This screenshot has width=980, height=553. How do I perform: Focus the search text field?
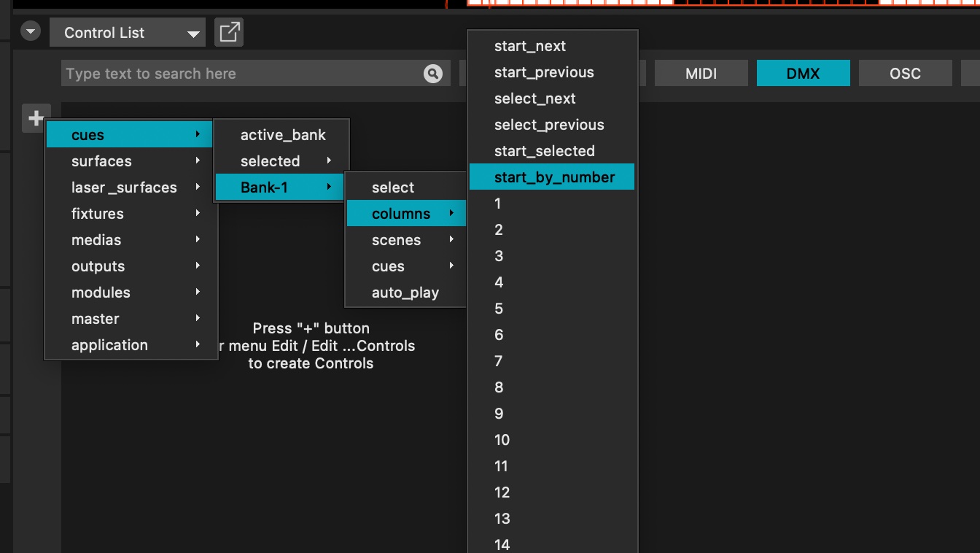pos(254,74)
